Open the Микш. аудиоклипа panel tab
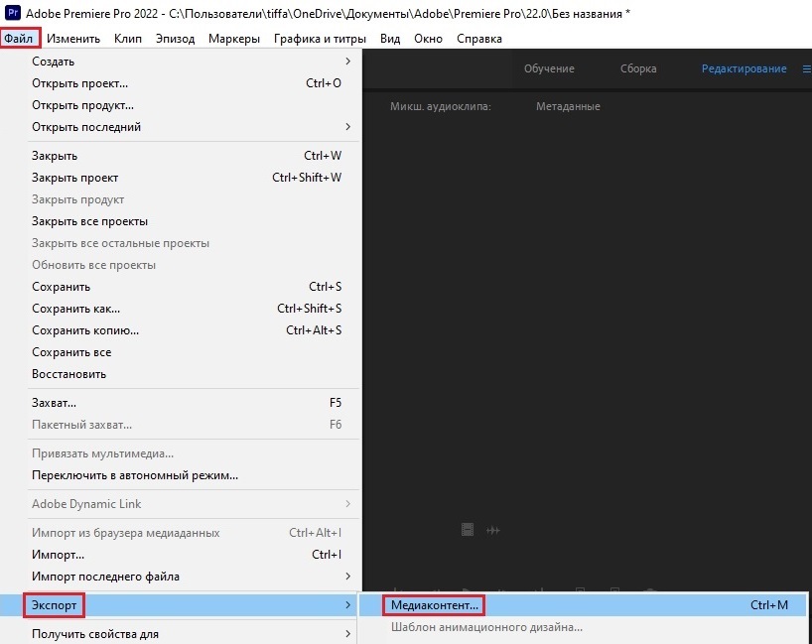This screenshot has height=644, width=812. pos(441,106)
